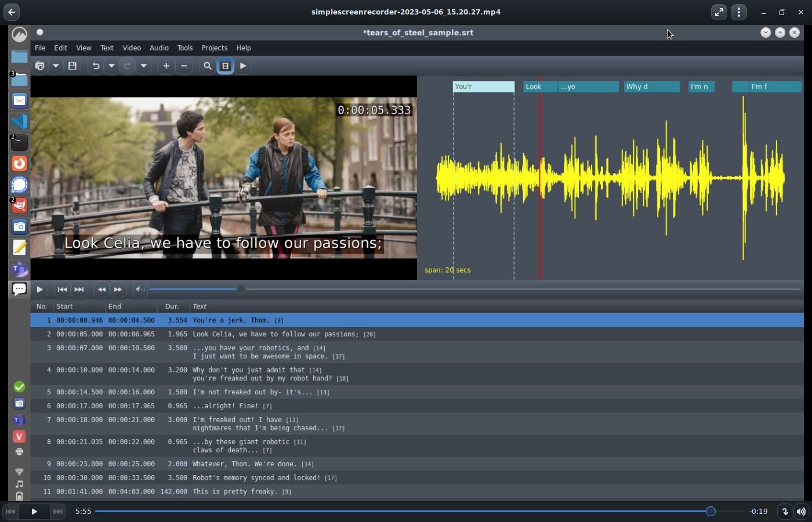Open the Audio menu
812x522 pixels.
pyautogui.click(x=159, y=48)
